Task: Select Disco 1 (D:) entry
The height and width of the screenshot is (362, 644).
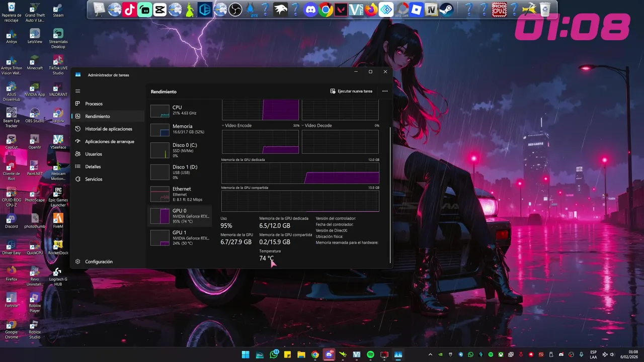Action: (181, 172)
